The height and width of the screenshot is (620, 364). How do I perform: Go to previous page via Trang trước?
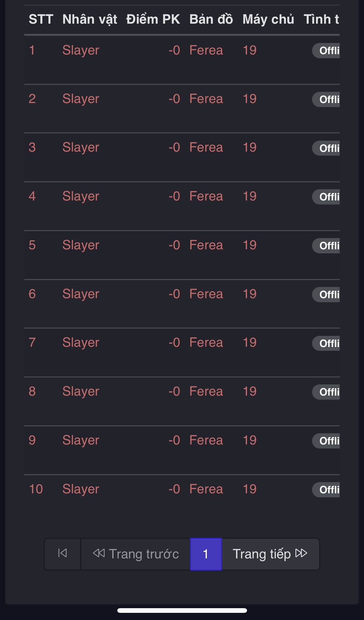pos(136,554)
